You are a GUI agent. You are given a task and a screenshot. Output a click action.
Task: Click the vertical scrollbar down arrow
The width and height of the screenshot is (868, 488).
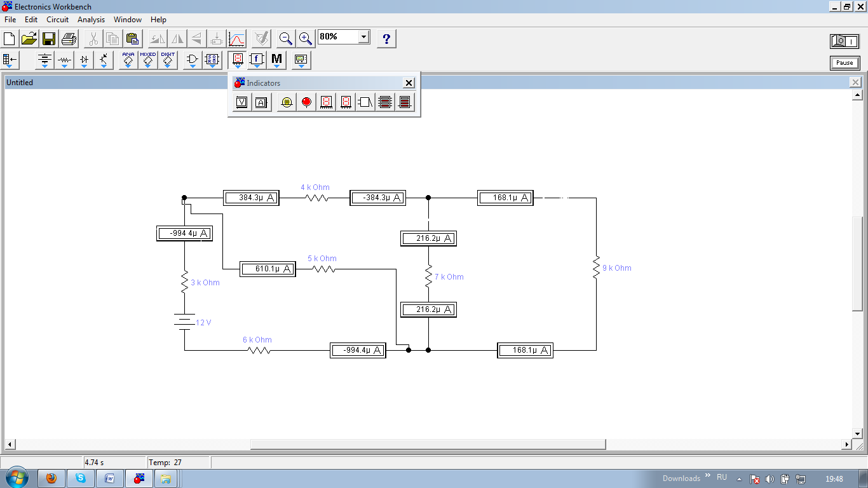coord(857,433)
